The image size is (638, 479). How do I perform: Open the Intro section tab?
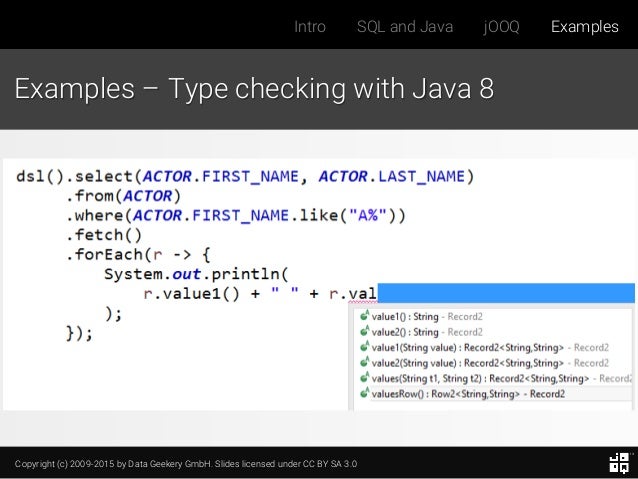coord(310,26)
